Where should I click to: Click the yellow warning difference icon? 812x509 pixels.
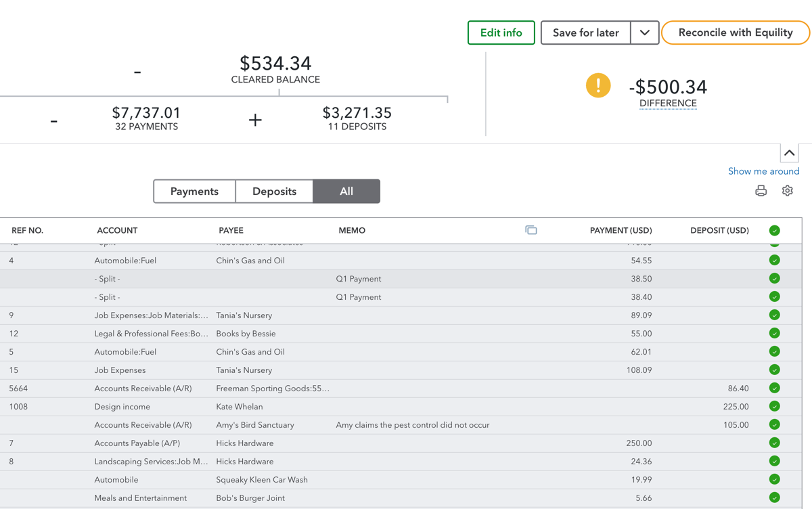coord(598,86)
